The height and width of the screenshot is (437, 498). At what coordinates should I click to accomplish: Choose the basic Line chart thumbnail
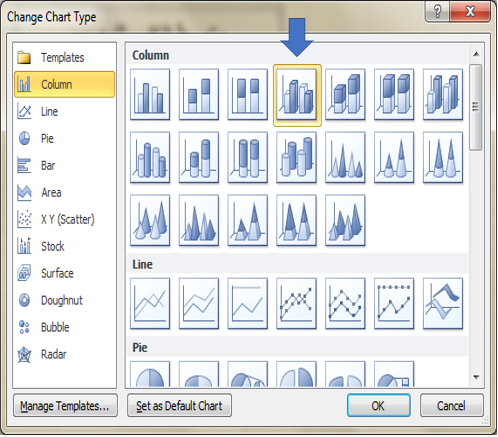click(x=150, y=304)
